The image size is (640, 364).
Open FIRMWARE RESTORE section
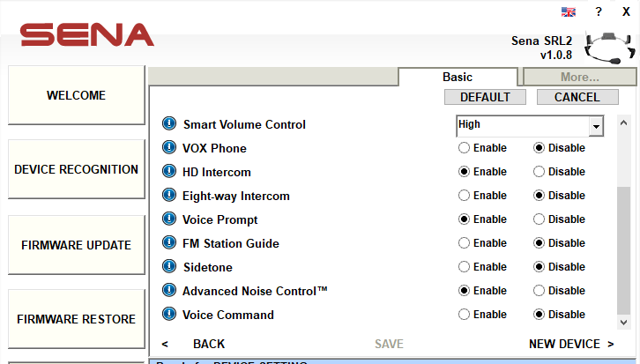pos(77,319)
